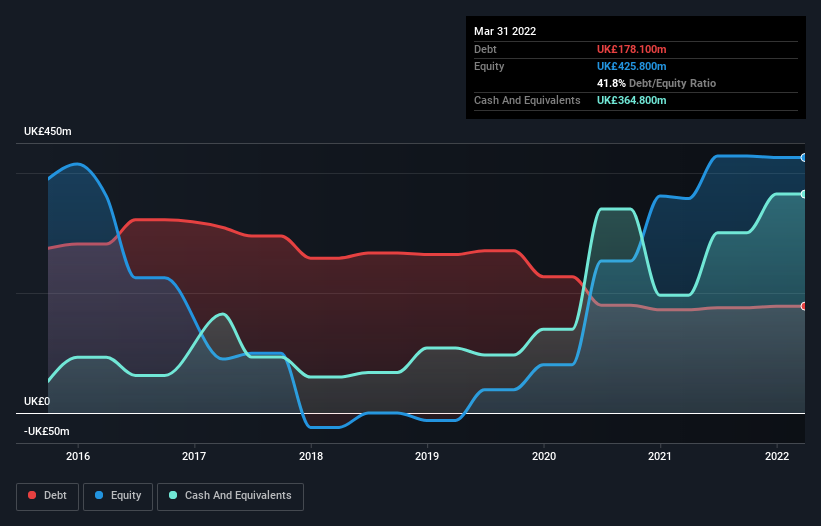Click the 2019 x-axis label
Image resolution: width=821 pixels, height=526 pixels.
[427, 456]
